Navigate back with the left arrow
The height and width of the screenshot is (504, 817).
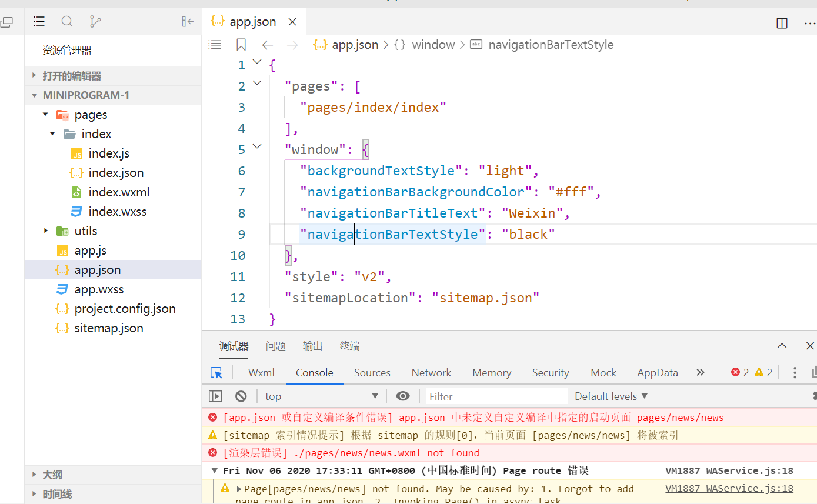pos(268,45)
